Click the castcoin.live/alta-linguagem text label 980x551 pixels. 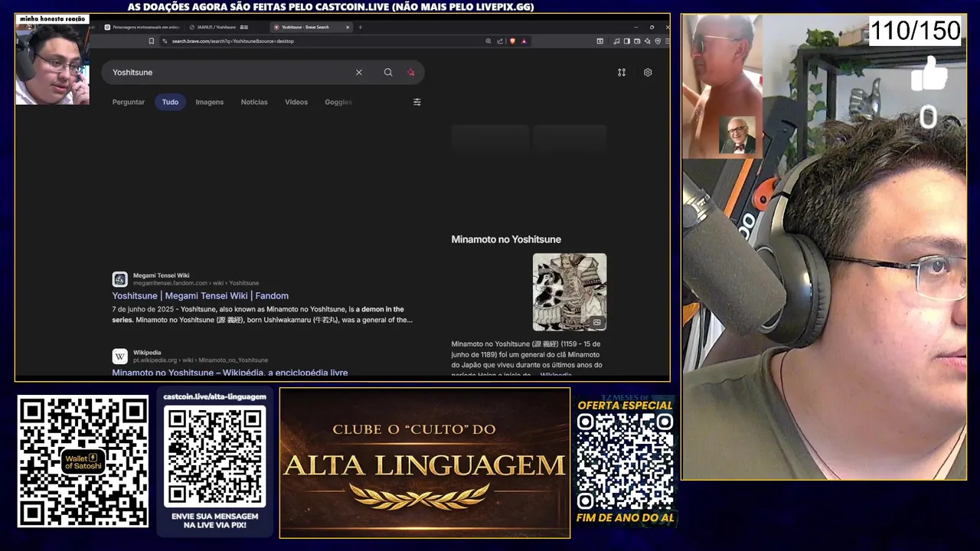tap(215, 396)
